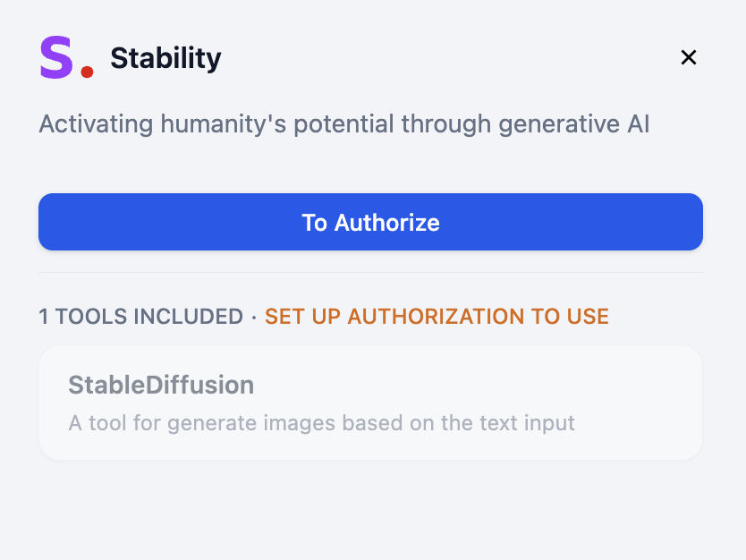This screenshot has height=560, width=746.
Task: Click the 1 Tools Included label
Action: [140, 317]
